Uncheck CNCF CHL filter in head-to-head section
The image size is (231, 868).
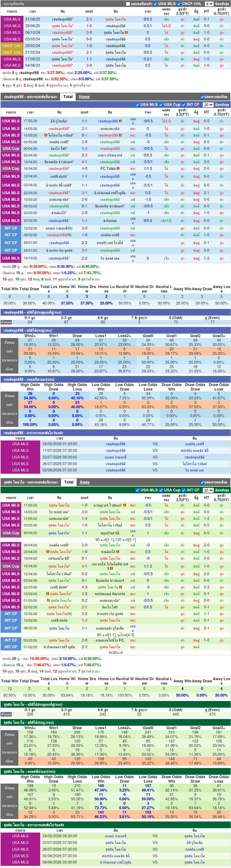point(179,4)
